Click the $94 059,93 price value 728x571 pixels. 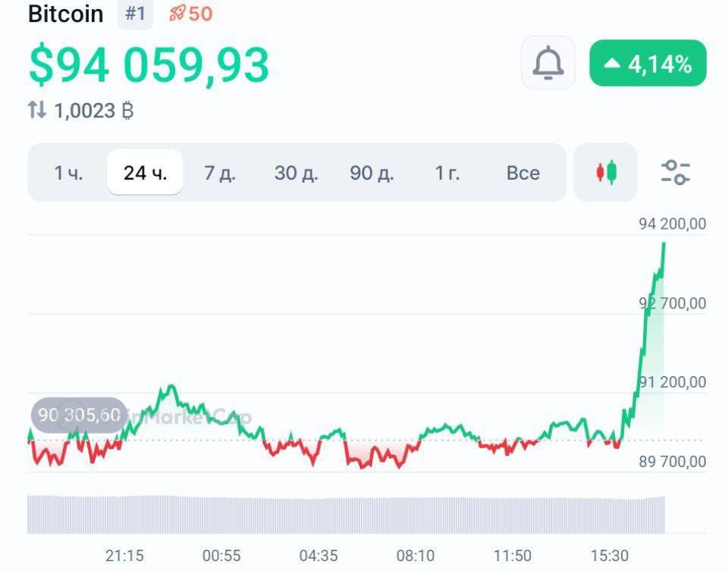coord(149,65)
